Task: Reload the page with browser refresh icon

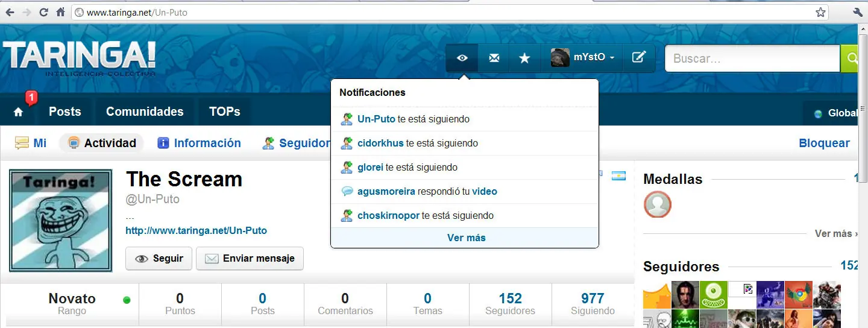Action: (43, 12)
